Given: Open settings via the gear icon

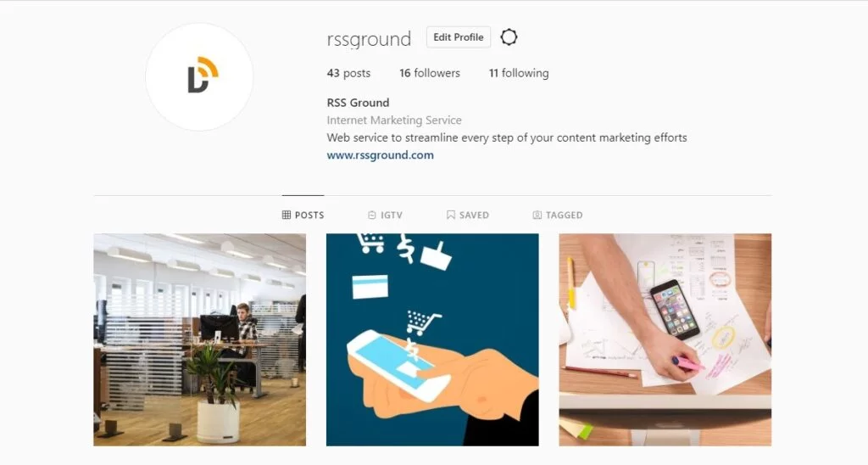Looking at the screenshot, I should tap(509, 37).
